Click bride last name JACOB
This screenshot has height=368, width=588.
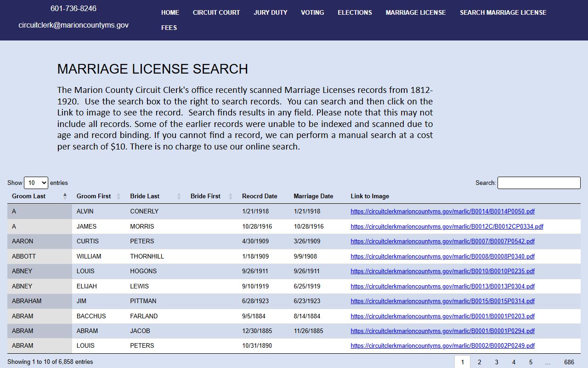[x=140, y=331]
